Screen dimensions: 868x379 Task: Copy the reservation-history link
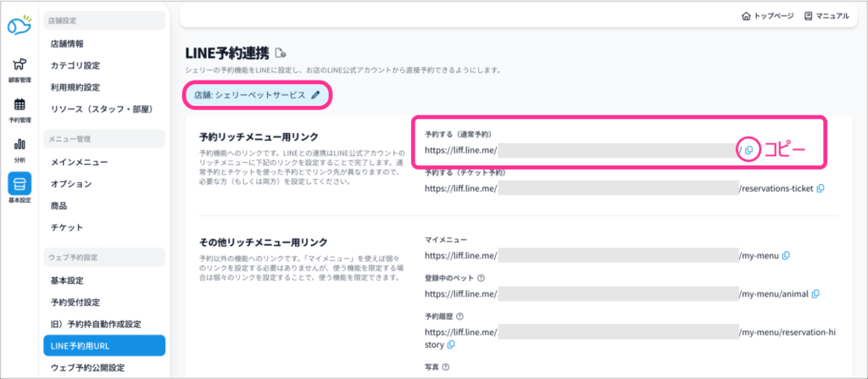[452, 345]
